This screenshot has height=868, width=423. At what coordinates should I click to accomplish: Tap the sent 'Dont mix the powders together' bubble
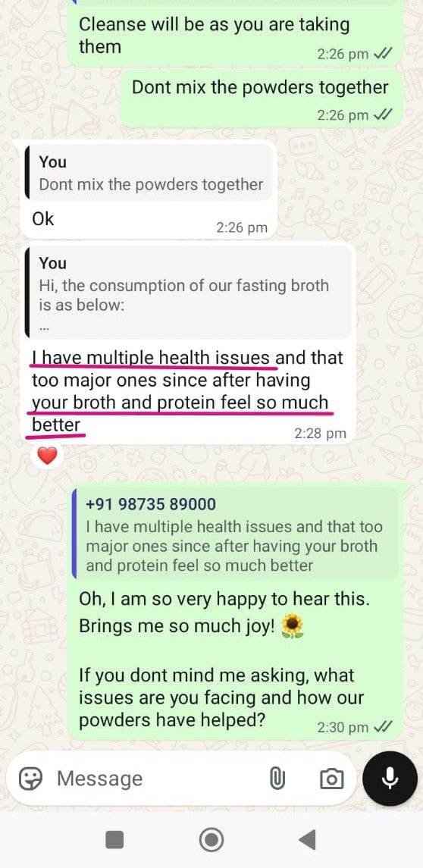click(x=261, y=99)
